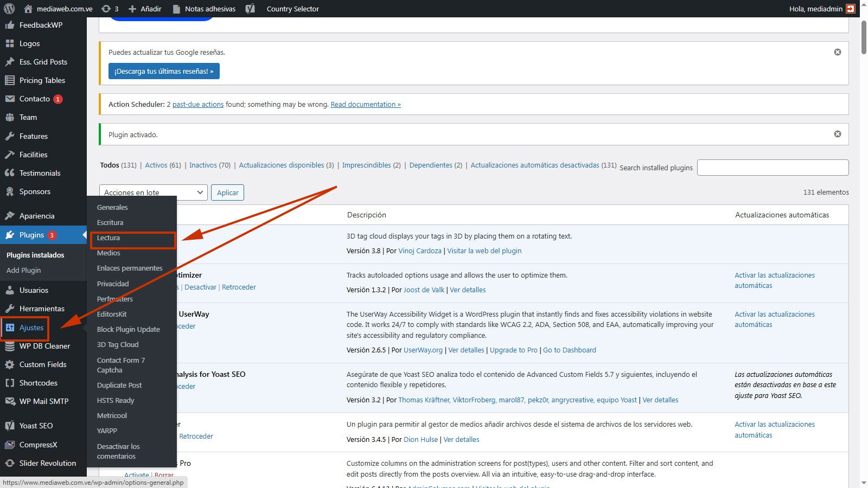The image size is (868, 488).
Task: Open the Acciones en lote dropdown
Action: (154, 192)
